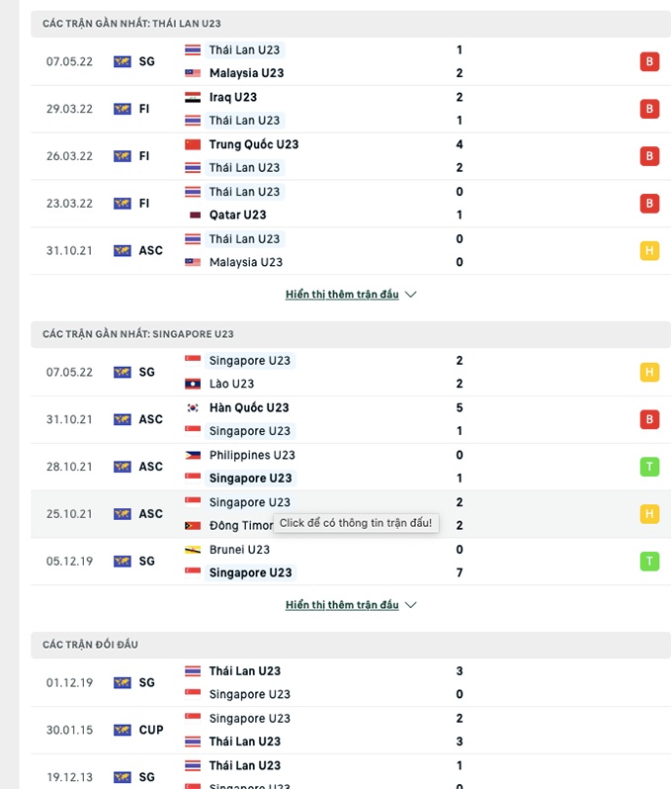Click the green T badge for Brunei U23 match

[x=649, y=561]
